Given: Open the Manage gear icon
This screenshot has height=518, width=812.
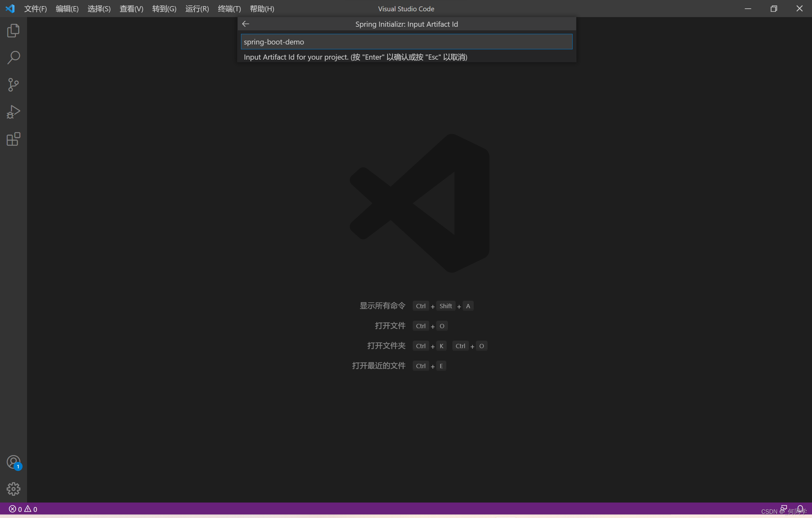Looking at the screenshot, I should point(14,489).
